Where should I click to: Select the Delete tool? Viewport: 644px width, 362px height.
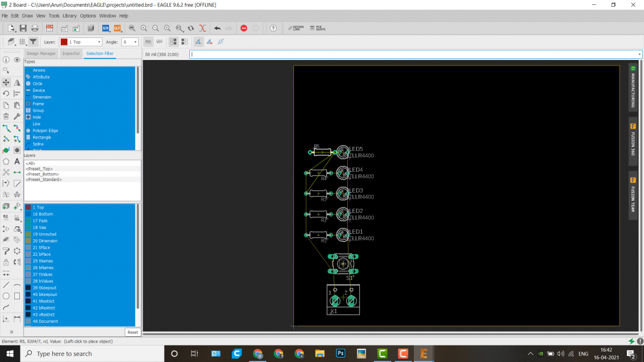6,116
